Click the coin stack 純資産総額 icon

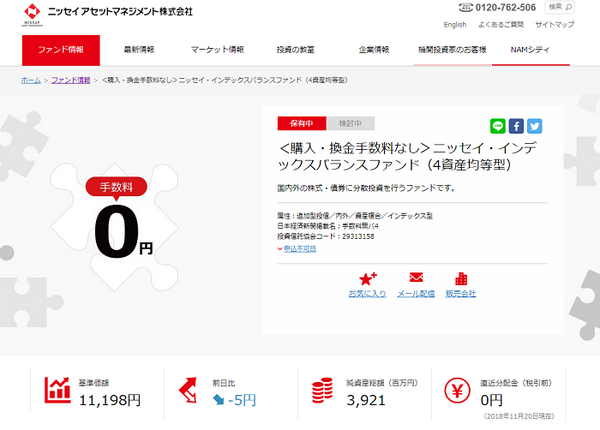pyautogui.click(x=322, y=390)
